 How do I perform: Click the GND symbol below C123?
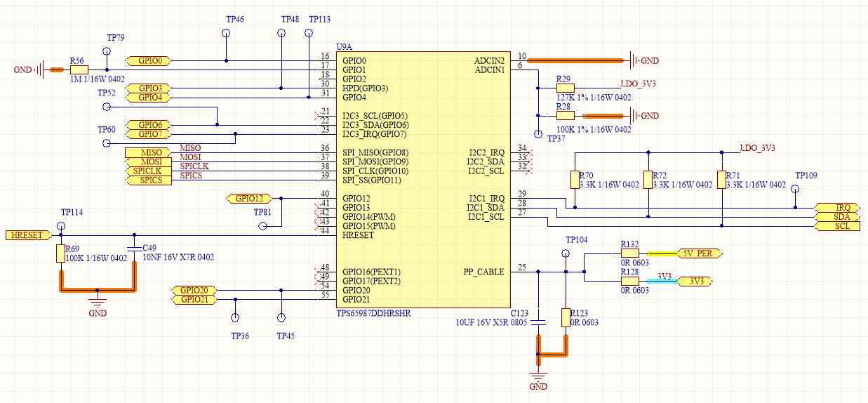coord(538,376)
